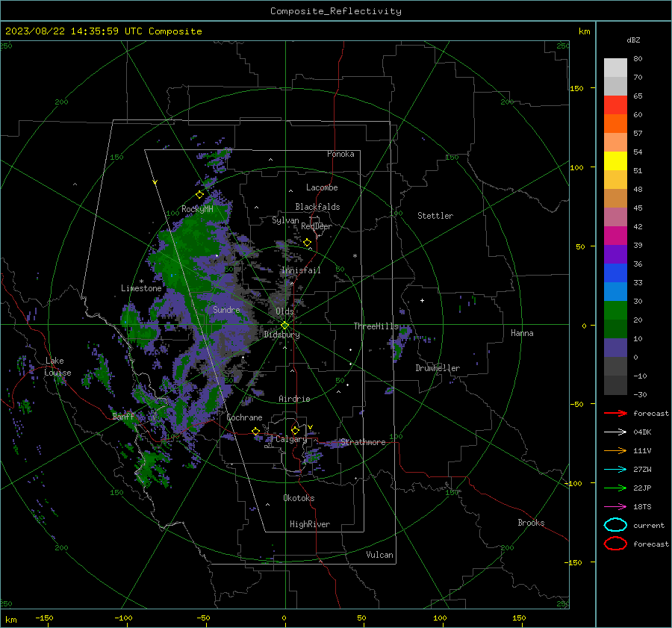Screen dimensions: 672x628
Task: Pick the magenta 39-42 dBZ swatch
Action: 615,236
